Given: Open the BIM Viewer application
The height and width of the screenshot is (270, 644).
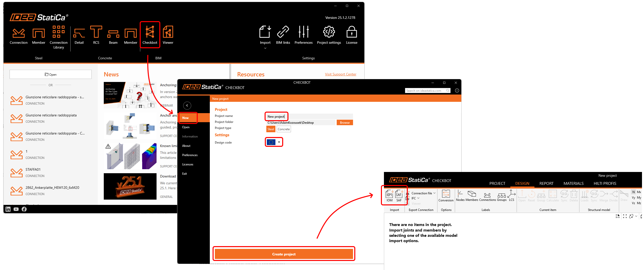Looking at the screenshot, I should point(168,35).
